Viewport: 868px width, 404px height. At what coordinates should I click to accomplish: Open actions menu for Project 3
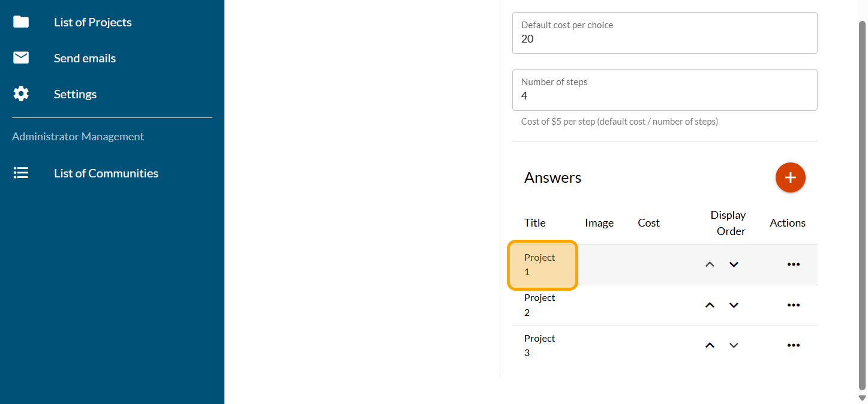pos(793,345)
